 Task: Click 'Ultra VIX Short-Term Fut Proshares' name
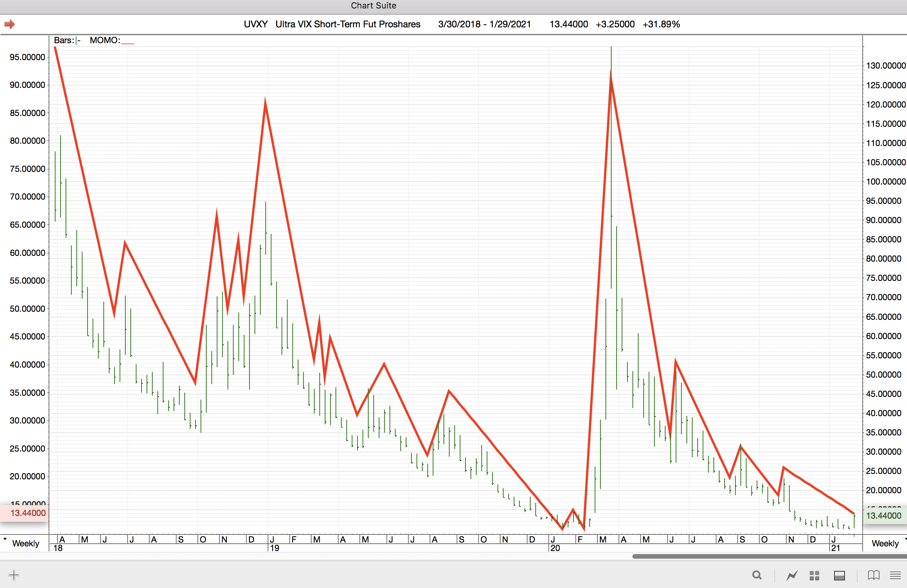[x=348, y=24]
